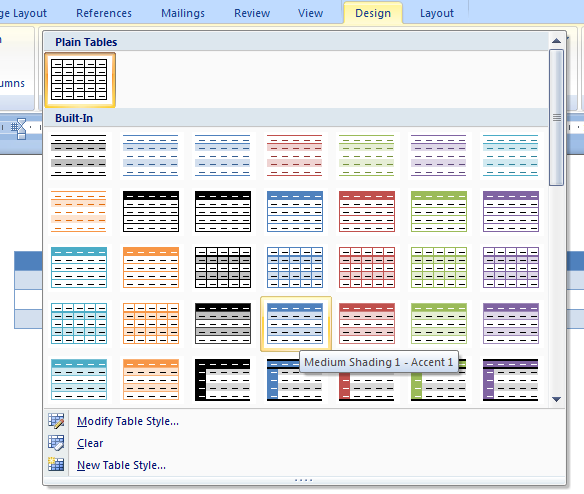The width and height of the screenshot is (584, 494).
Task: Click Modify Table Style... option
Action: coord(128,421)
